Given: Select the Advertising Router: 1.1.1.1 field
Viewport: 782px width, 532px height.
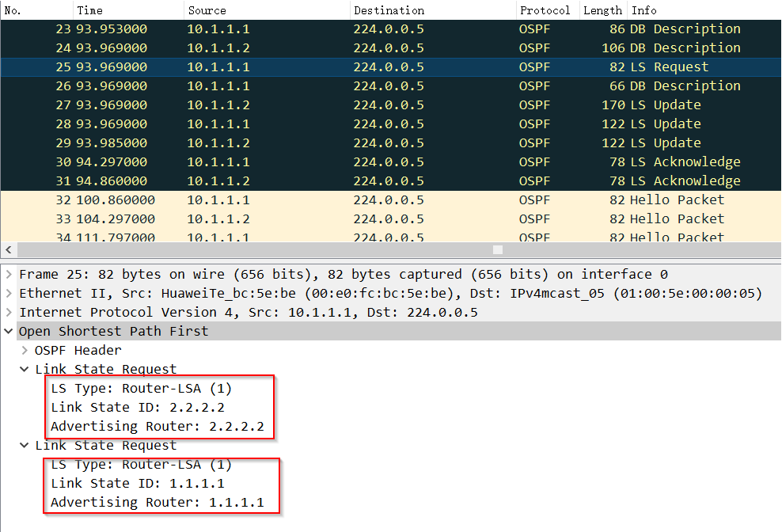Looking at the screenshot, I should (157, 502).
